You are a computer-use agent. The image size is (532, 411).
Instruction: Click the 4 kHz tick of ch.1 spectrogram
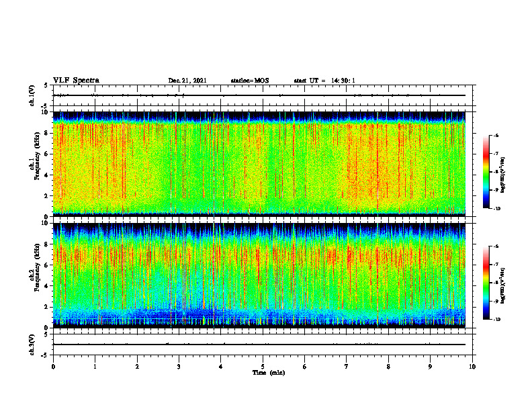click(47, 175)
